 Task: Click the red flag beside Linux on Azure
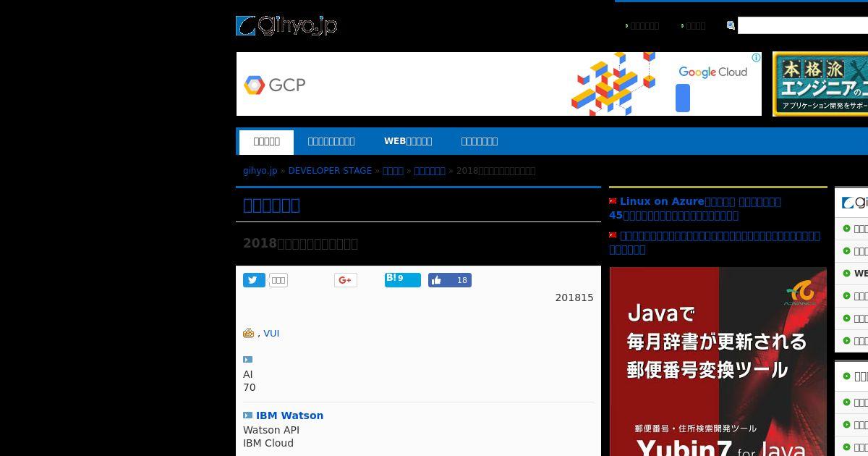613,201
